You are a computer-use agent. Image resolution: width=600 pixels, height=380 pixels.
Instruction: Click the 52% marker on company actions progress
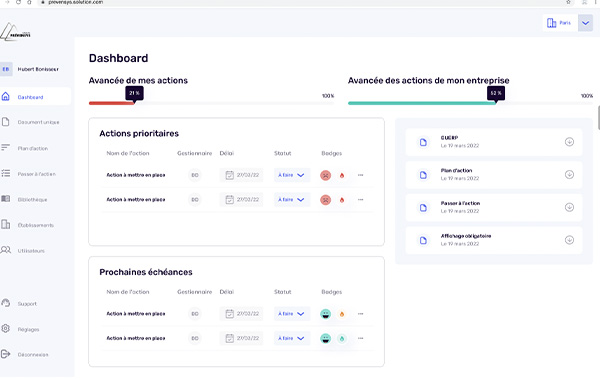pyautogui.click(x=496, y=93)
